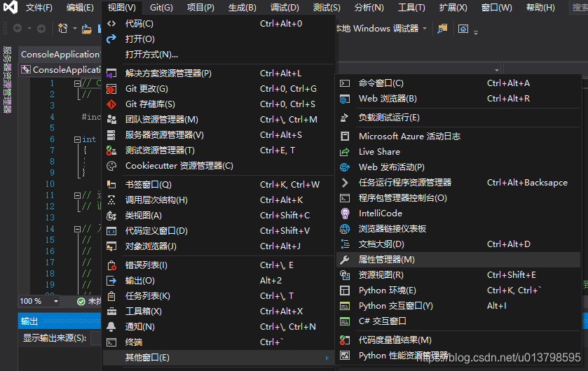The height and width of the screenshot is (371, 588).
Task: Click the Output (输出) menu icon
Action: pyautogui.click(x=111, y=281)
